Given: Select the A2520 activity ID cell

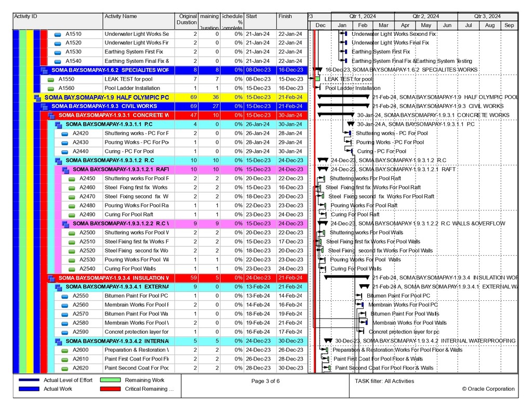Looking at the screenshot, I should 87,251.
